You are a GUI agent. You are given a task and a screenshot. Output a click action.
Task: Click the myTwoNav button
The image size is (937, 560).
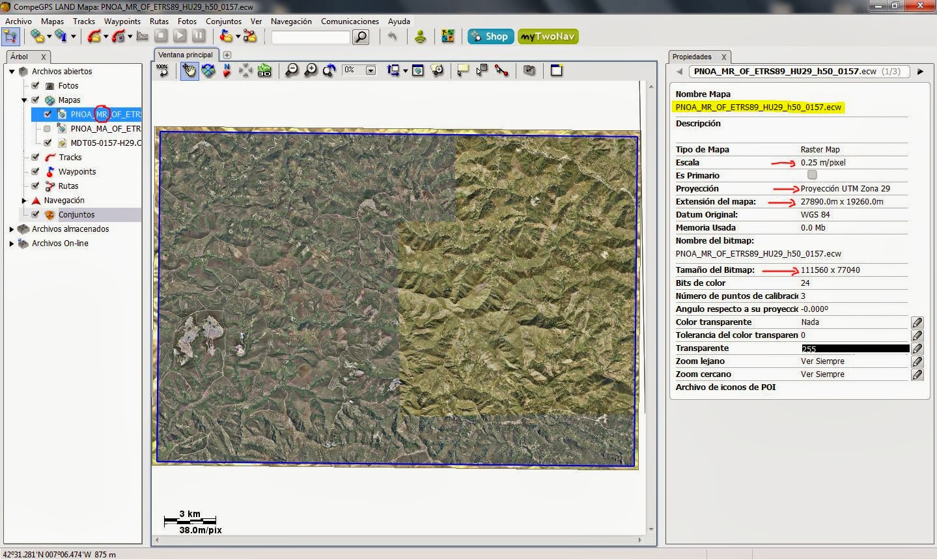click(548, 36)
